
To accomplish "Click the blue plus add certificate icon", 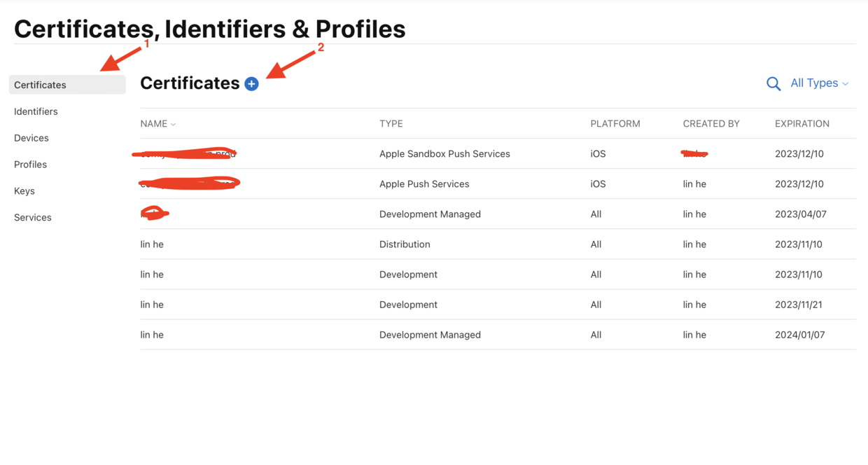I will pos(251,84).
